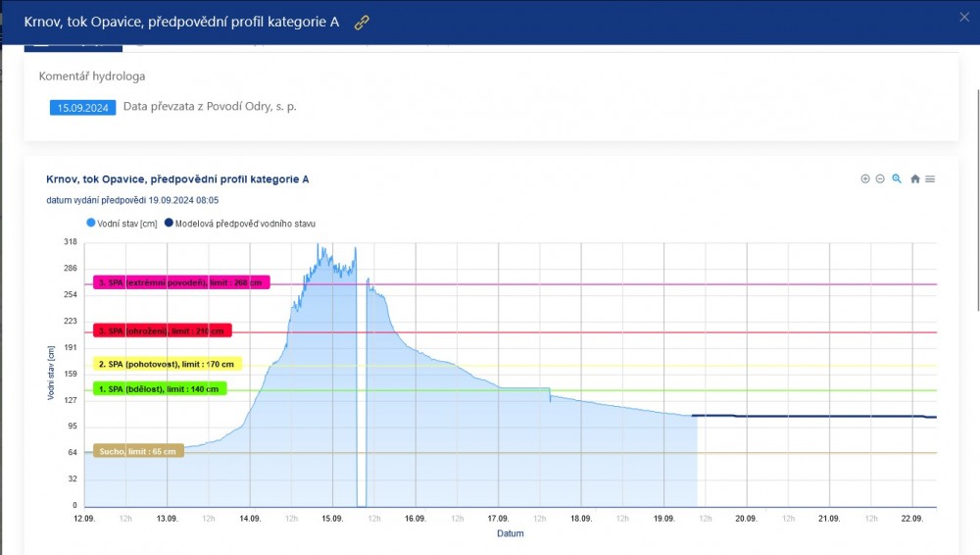This screenshot has width=980, height=555.
Task: Zoom out of the chart with minus icon
Action: [880, 179]
